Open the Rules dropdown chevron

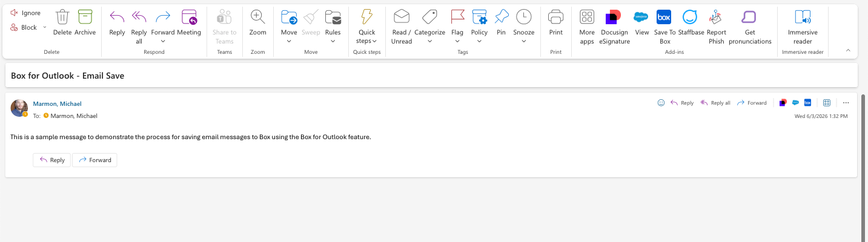[x=333, y=41]
